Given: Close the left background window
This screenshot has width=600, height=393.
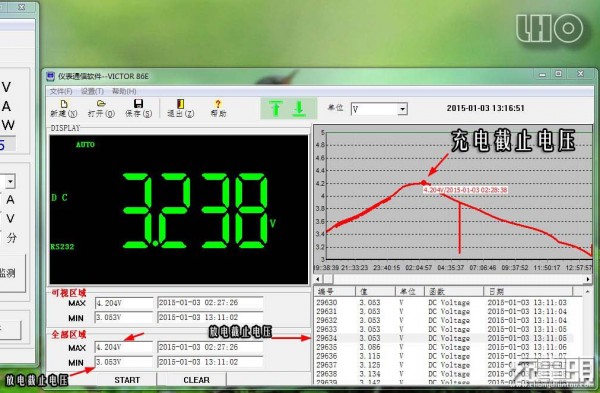Looking at the screenshot, I should [22, 7].
